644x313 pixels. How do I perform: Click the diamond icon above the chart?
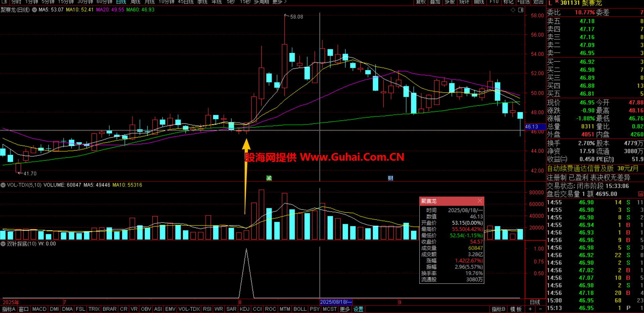pyautogui.click(x=513, y=10)
